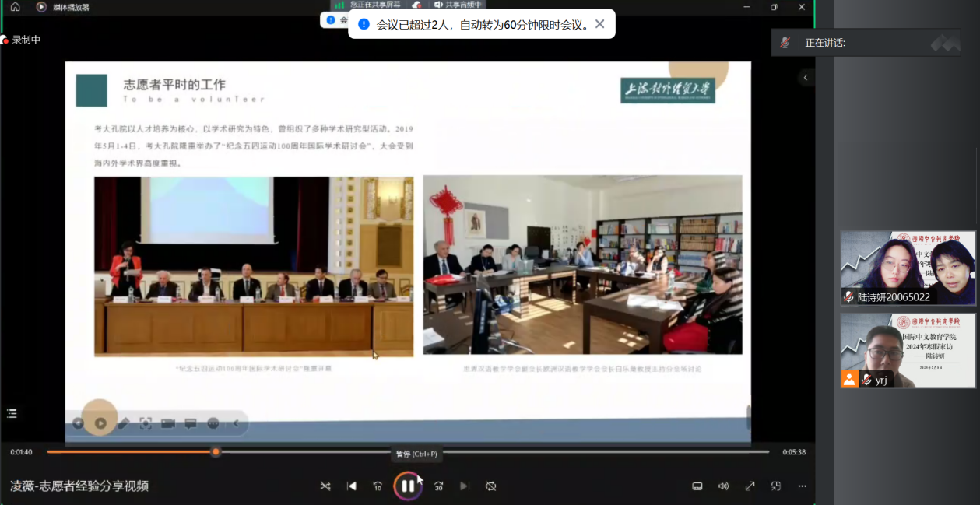
Task: Collapse the slide toolbar with the left chevron
Action: pyautogui.click(x=236, y=423)
